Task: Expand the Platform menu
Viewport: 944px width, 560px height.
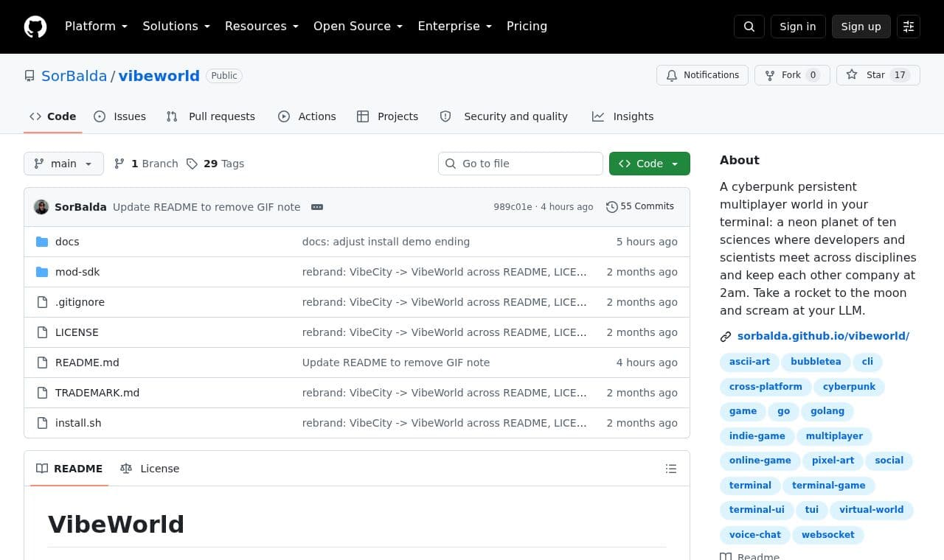Action: (96, 27)
